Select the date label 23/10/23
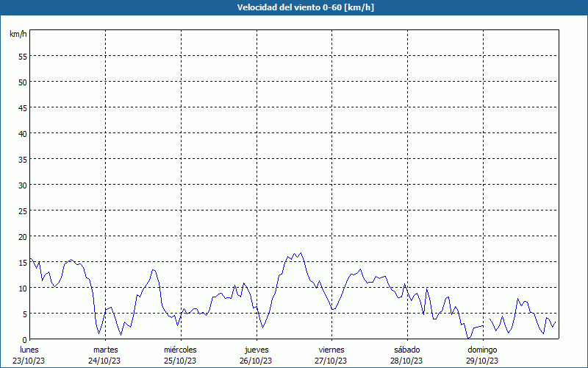 [29, 361]
